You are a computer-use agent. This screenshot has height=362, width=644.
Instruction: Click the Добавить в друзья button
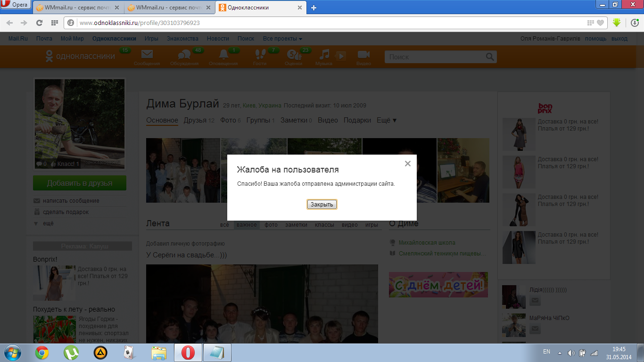[x=80, y=183]
